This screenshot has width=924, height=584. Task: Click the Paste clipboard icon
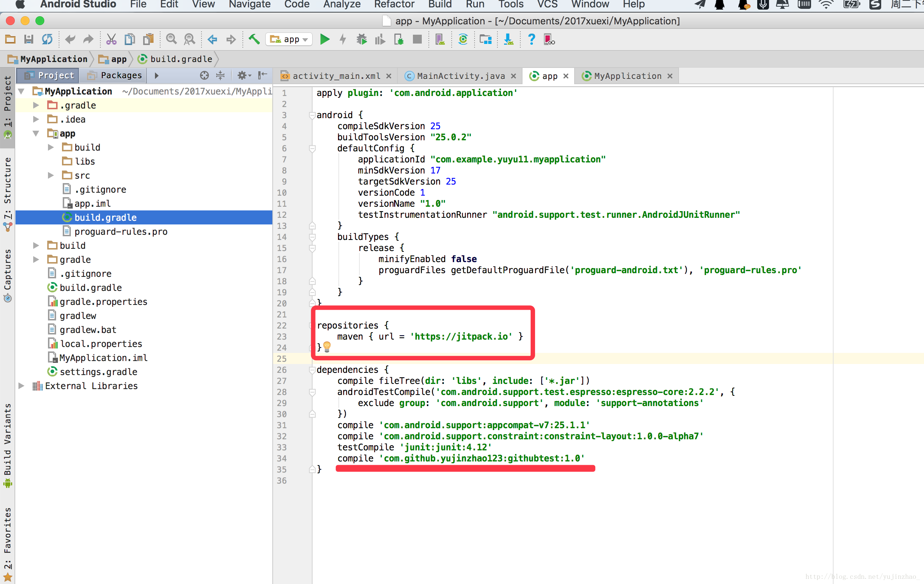pos(148,39)
